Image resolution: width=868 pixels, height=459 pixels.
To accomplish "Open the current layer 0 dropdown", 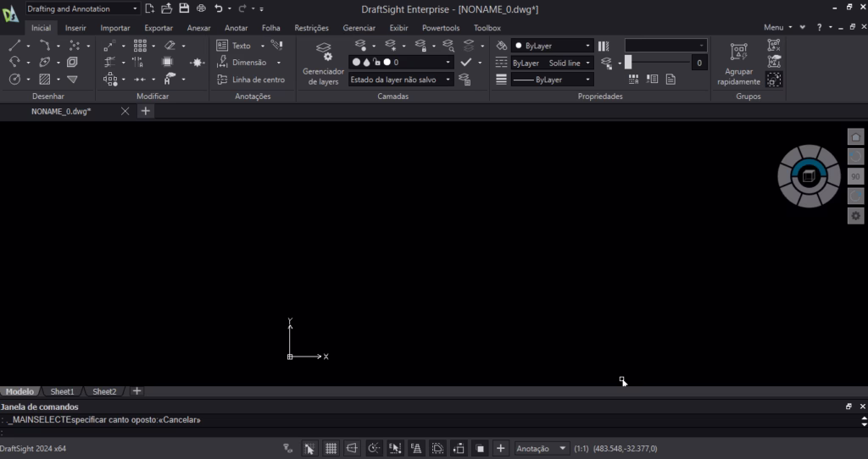I will pos(401,63).
